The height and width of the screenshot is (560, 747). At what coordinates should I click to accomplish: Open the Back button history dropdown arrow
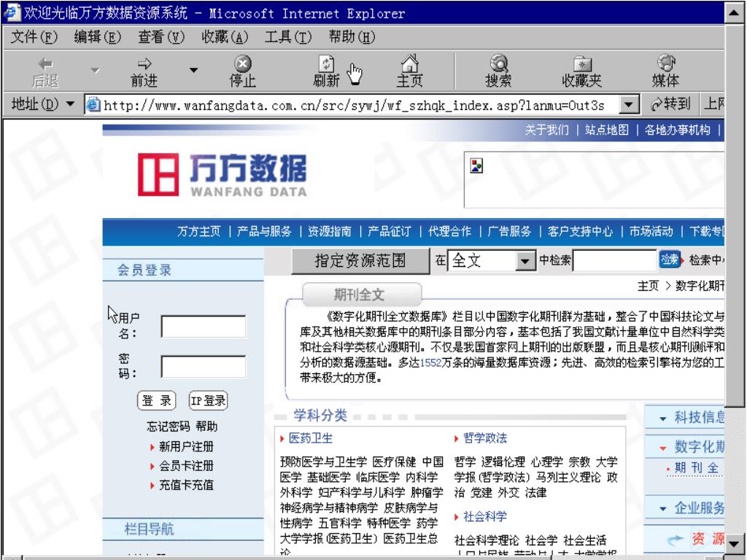pos(96,71)
